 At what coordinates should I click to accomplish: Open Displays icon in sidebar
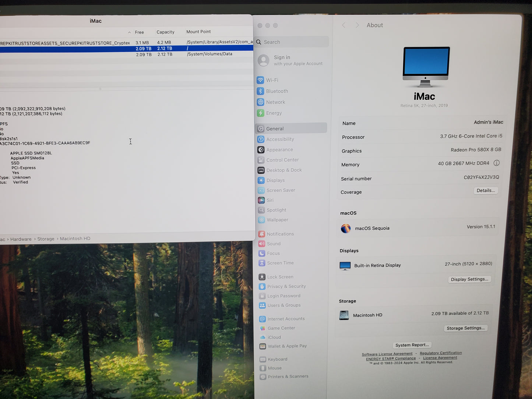click(261, 180)
